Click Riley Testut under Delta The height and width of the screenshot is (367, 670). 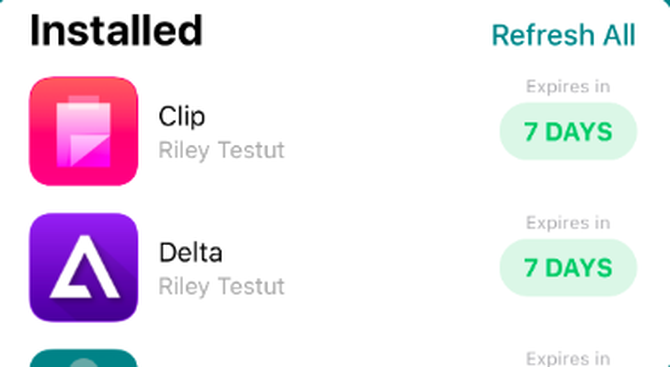point(221,286)
